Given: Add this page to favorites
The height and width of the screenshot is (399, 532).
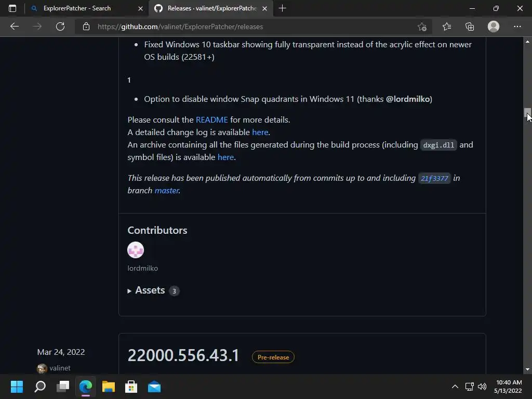Looking at the screenshot, I should [422, 26].
